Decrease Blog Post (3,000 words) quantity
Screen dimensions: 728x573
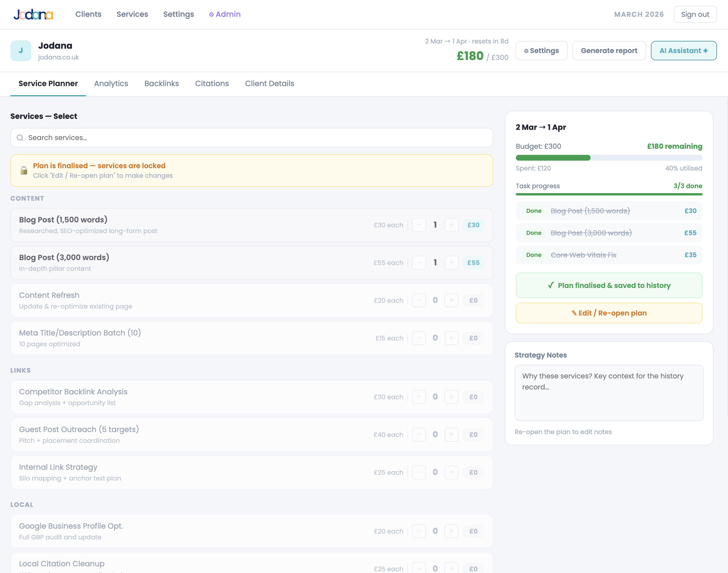point(418,263)
